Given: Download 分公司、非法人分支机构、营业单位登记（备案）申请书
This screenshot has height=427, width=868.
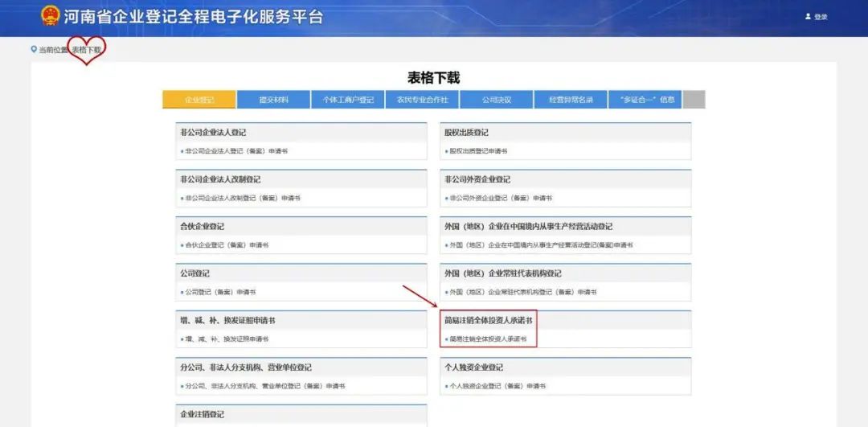Looking at the screenshot, I should click(x=265, y=387).
